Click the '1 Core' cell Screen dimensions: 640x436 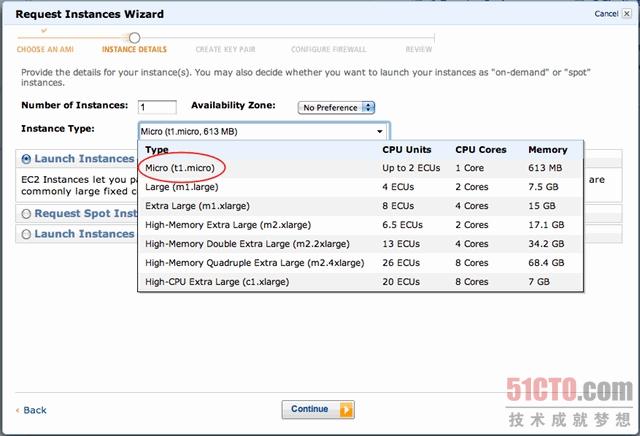pyautogui.click(x=469, y=168)
